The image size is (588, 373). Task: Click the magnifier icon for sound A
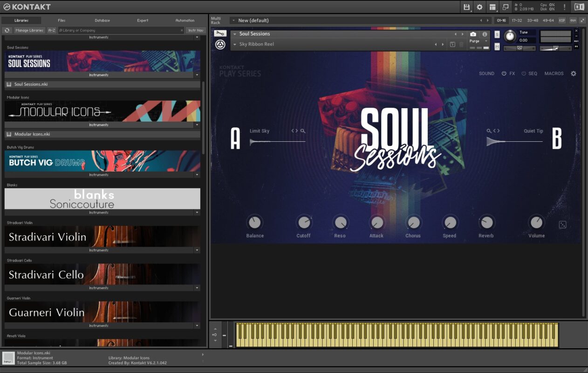(x=303, y=131)
